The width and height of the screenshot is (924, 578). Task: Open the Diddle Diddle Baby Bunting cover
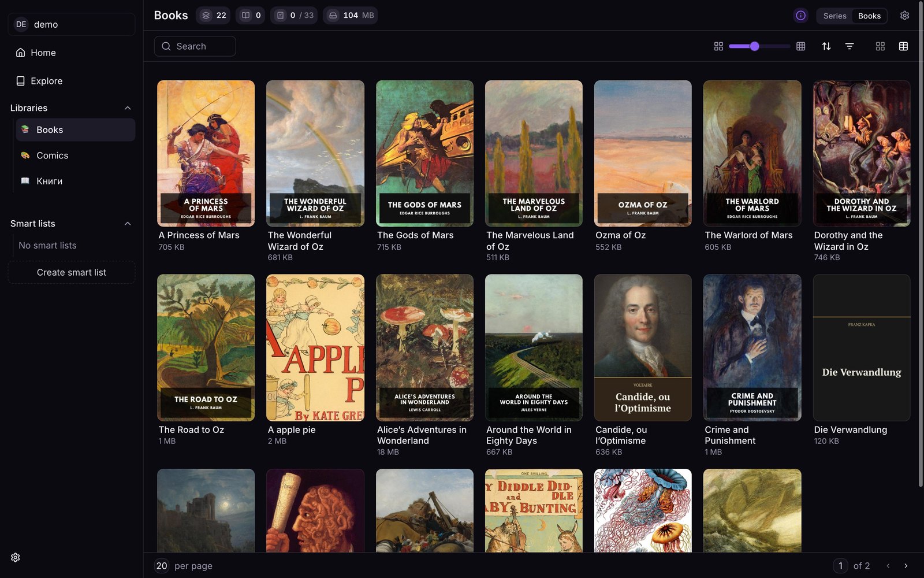tap(534, 510)
